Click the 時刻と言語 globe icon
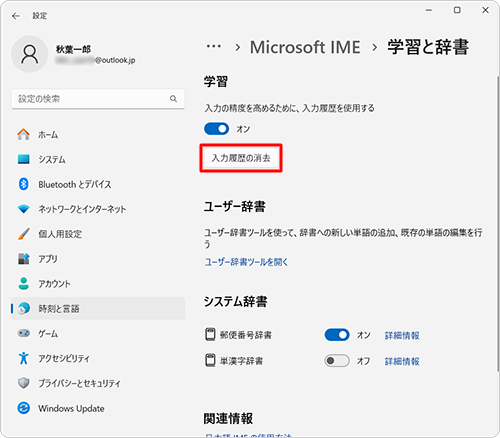This screenshot has height=438, width=500. point(24,308)
